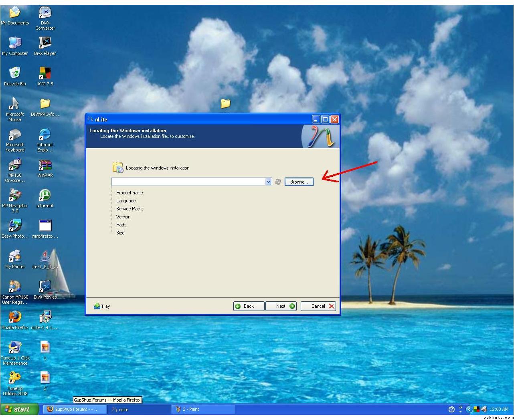Image resolution: width=514 pixels, height=420 pixels.
Task: Open the Windows Start menu
Action: click(x=19, y=409)
